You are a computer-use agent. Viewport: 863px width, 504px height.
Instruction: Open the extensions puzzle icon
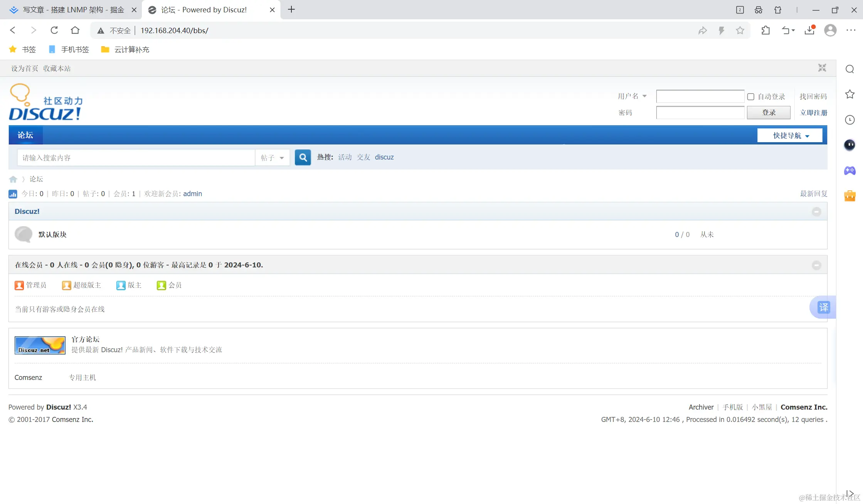(766, 31)
